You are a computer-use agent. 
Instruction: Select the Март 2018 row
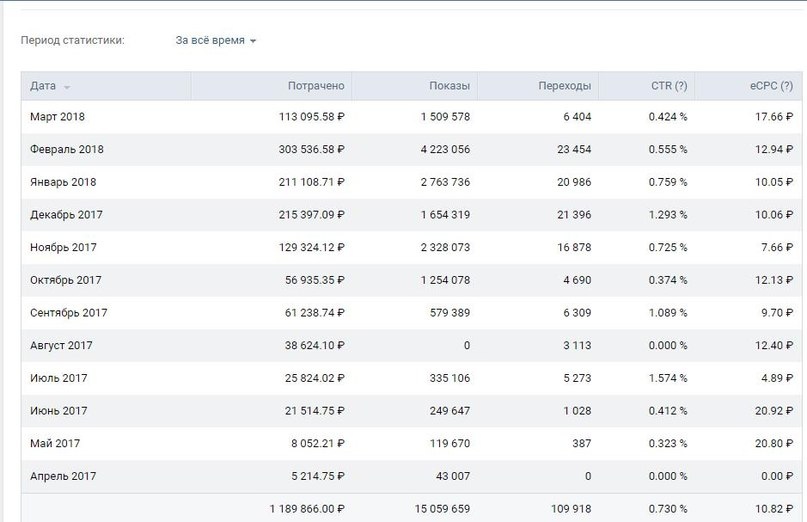[411, 117]
